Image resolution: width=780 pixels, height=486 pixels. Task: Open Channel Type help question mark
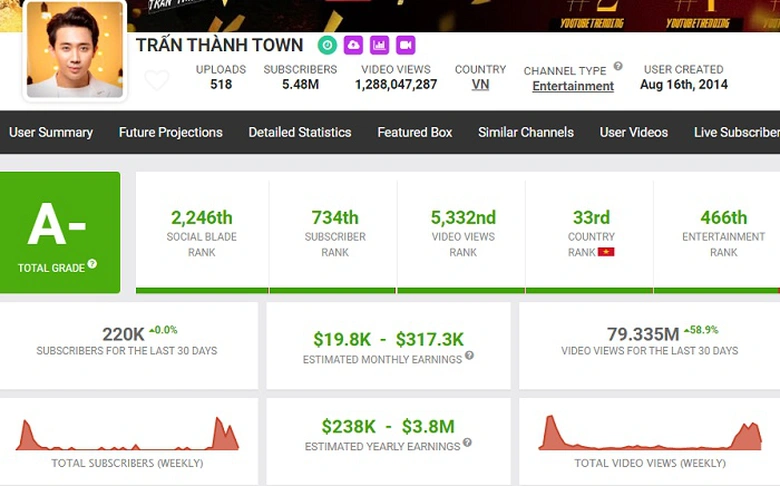[618, 66]
